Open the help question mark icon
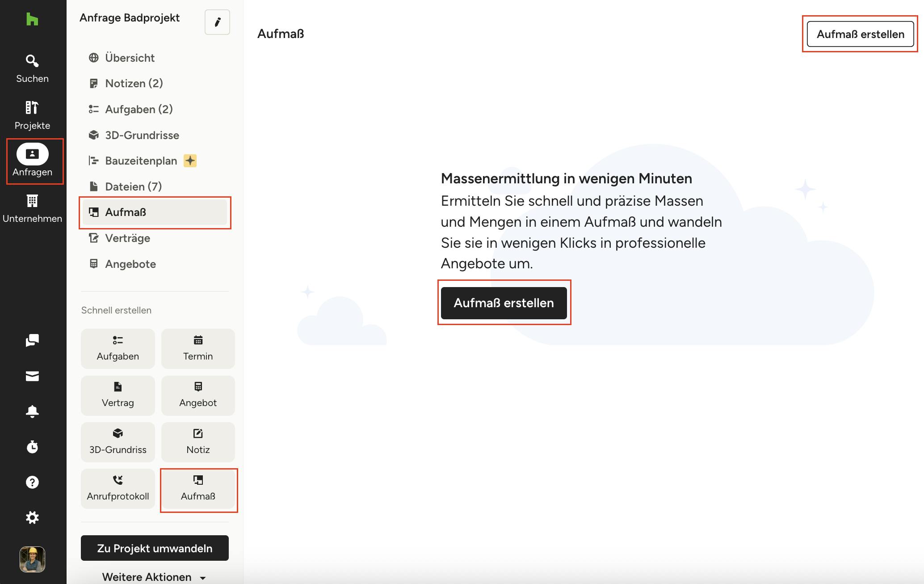924x584 pixels. click(32, 482)
